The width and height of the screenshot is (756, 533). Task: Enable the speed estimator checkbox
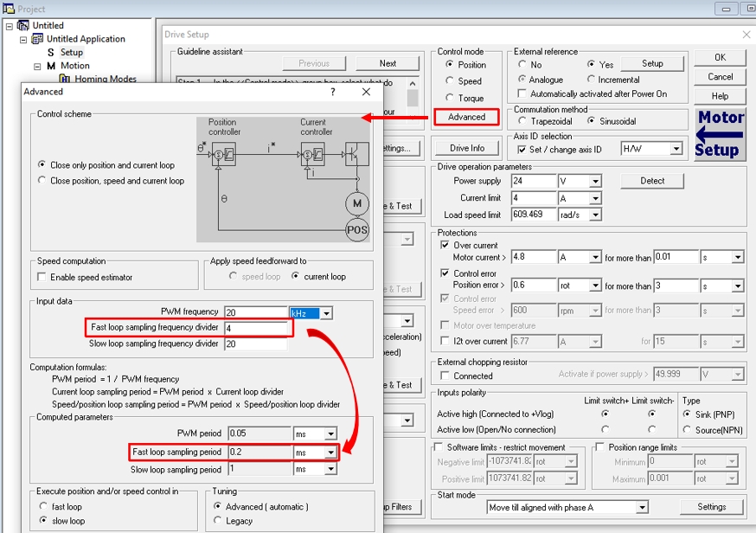42,277
